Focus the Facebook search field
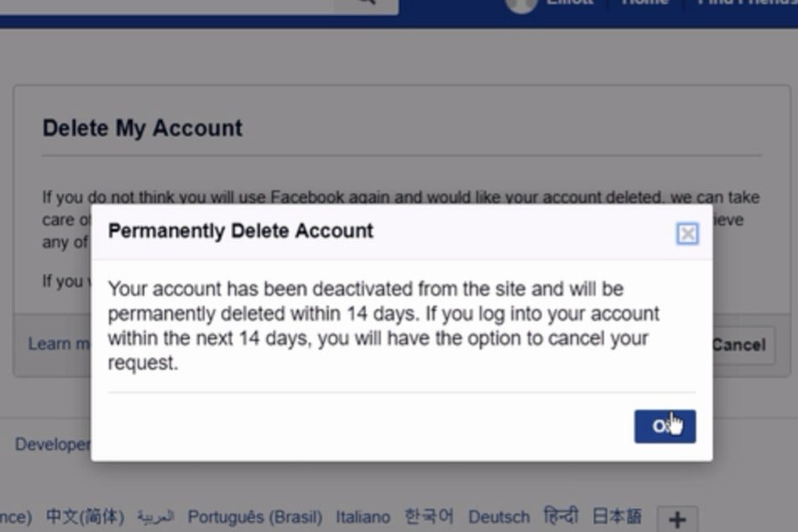This screenshot has width=798, height=532. (167, 4)
